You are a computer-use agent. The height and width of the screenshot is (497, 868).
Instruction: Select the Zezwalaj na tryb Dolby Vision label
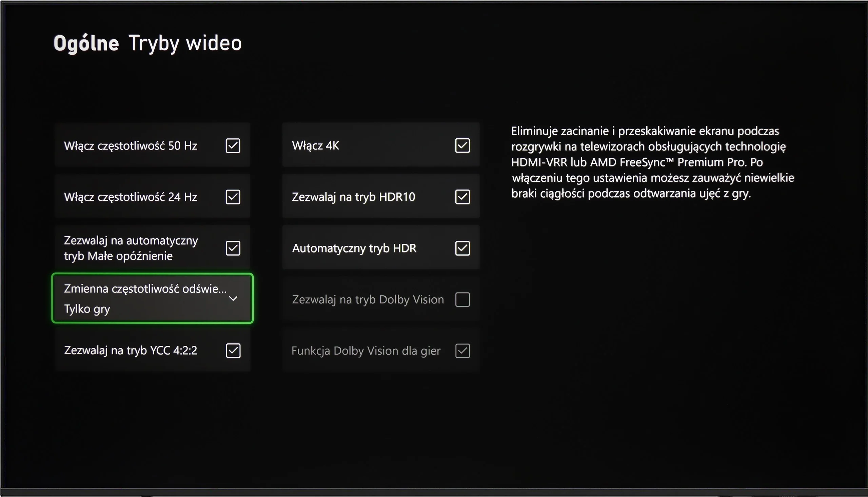point(368,299)
